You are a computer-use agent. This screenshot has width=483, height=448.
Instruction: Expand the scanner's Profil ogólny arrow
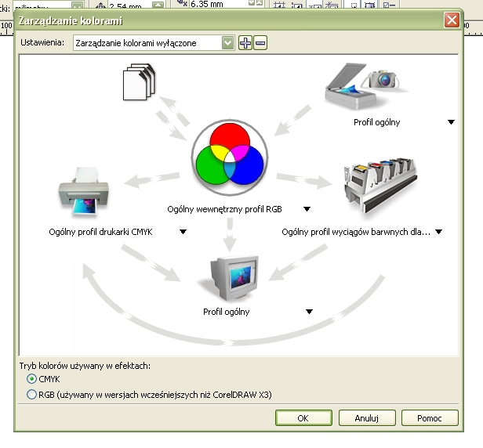[451, 122]
